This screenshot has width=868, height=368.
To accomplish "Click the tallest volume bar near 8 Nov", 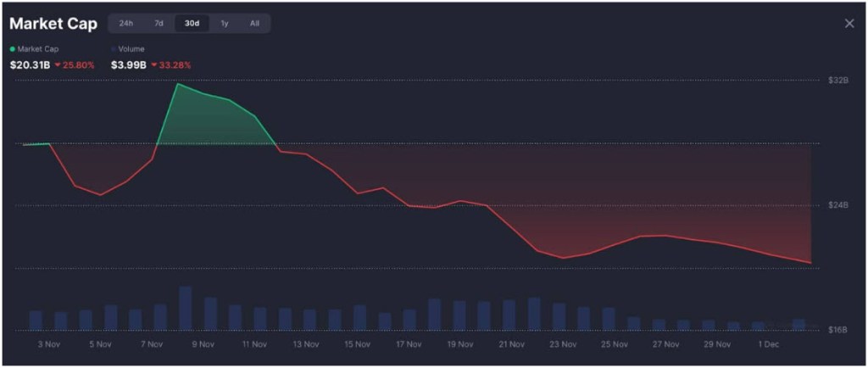I will click(185, 309).
